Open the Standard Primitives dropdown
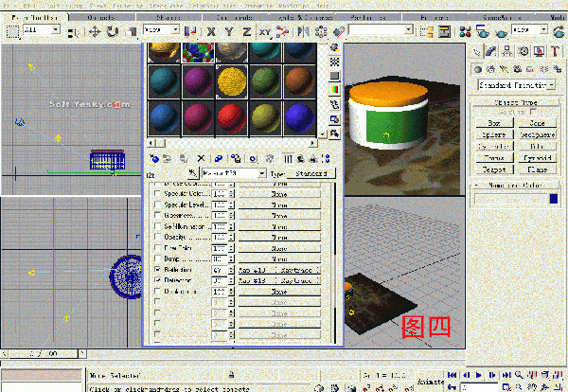568x392 pixels. [x=551, y=85]
